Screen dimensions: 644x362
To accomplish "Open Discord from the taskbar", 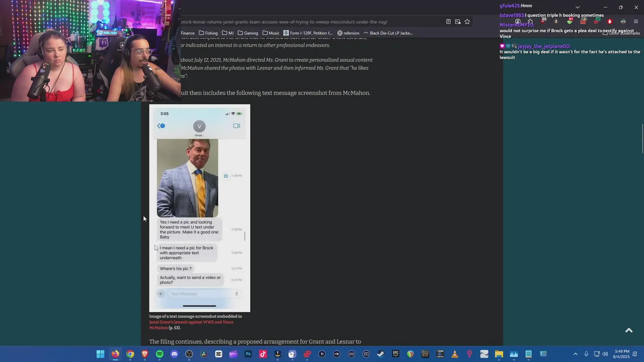I will pyautogui.click(x=174, y=354).
